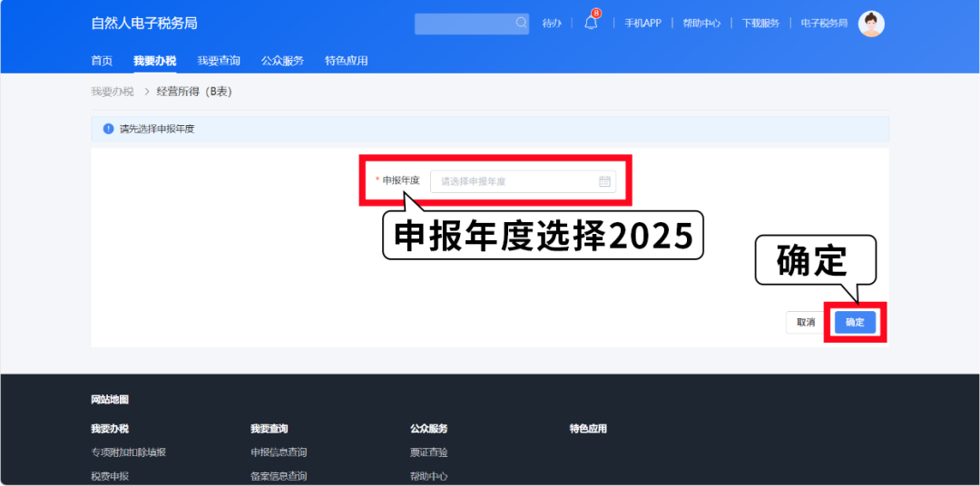Click 我要办税 in the breadcrumb

coord(113,92)
